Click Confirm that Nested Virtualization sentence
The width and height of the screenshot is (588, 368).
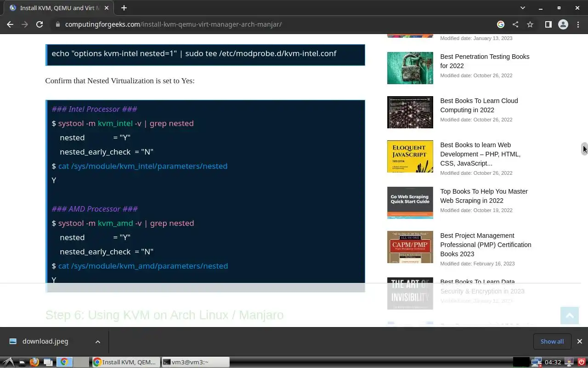(x=120, y=81)
